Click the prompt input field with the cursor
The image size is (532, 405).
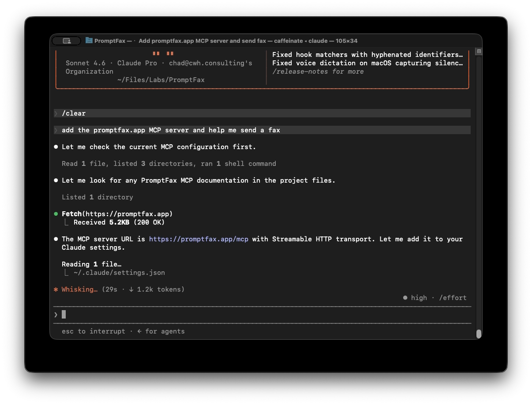(x=262, y=315)
